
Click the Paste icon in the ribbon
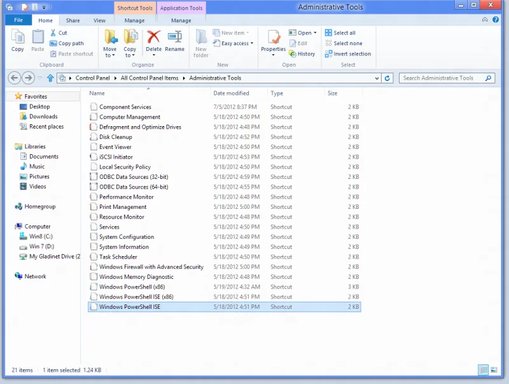(38, 37)
